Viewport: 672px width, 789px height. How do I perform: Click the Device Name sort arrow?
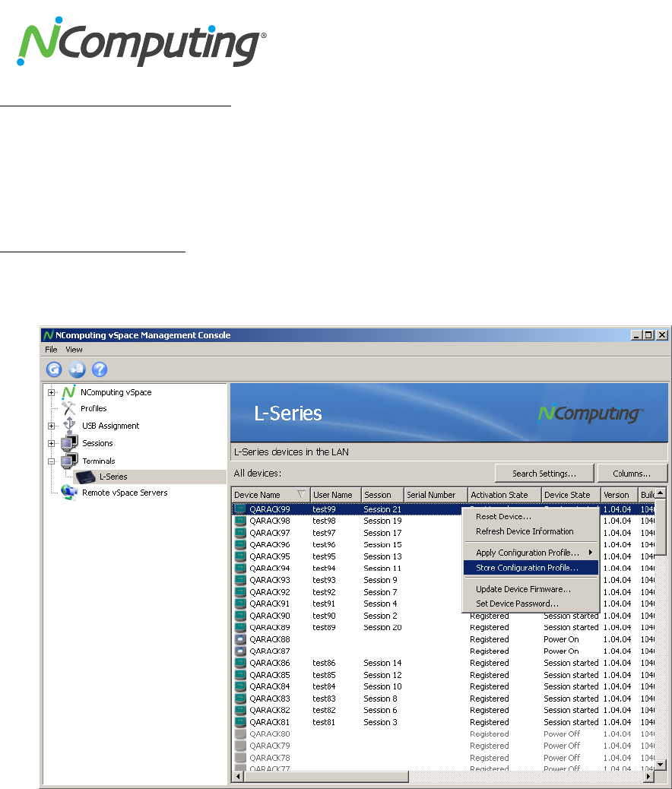click(x=301, y=494)
